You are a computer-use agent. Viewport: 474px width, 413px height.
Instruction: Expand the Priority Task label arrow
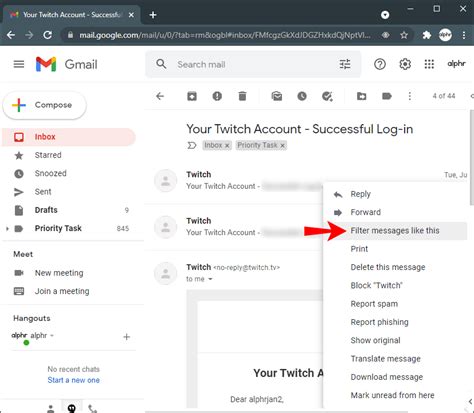pos(7,229)
